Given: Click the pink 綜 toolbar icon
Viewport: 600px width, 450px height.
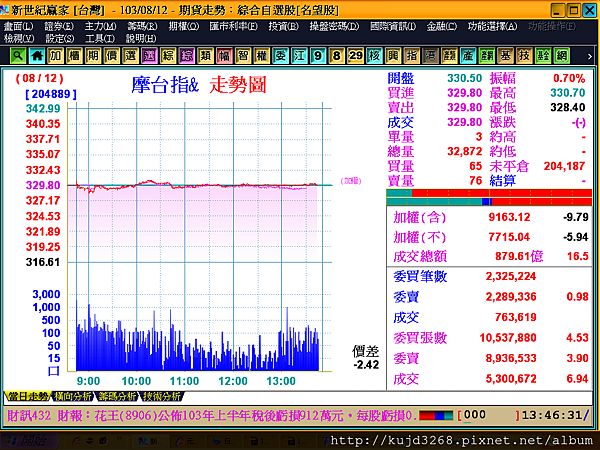Looking at the screenshot, I should [187, 56].
